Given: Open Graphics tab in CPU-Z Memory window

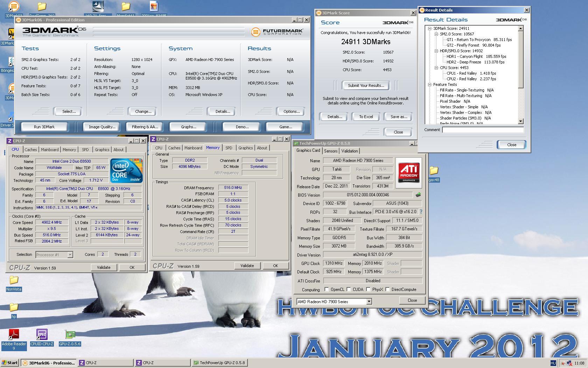Looking at the screenshot, I should point(246,148).
